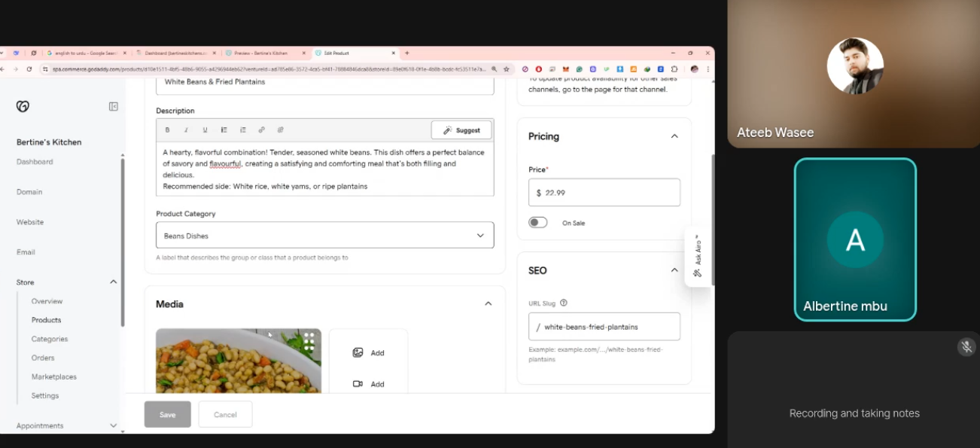Viewport: 980px width, 448px height.
Task: Click Albertine mbu participant tile
Action: (x=855, y=239)
